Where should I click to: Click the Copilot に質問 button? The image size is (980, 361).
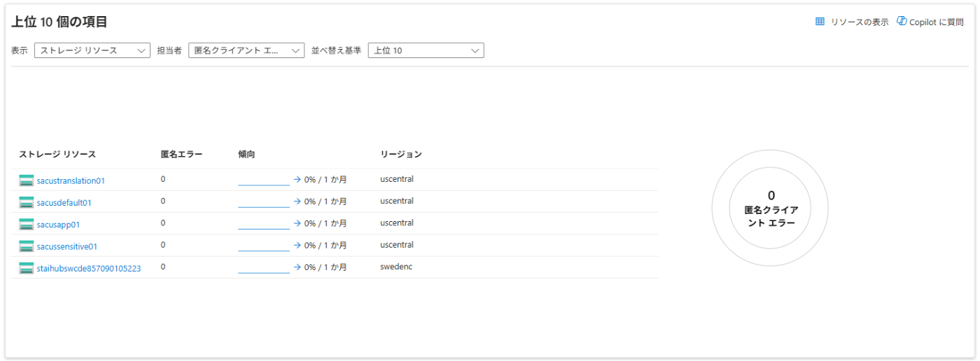[930, 22]
